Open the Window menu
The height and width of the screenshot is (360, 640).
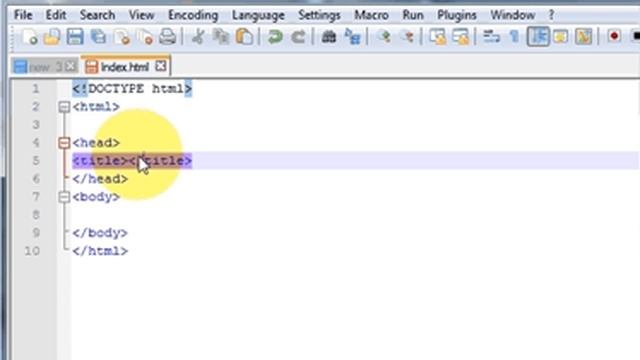pos(513,15)
